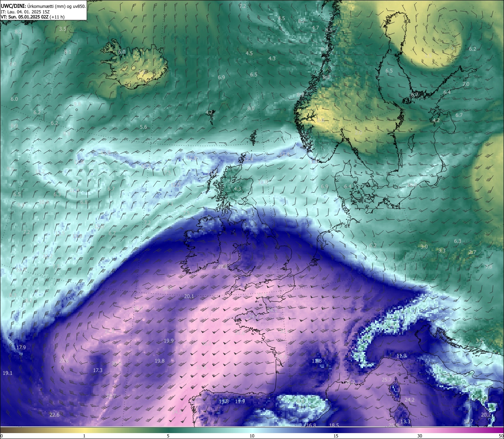
Task: Click the map value 24.2
Action: tap(409, 400)
